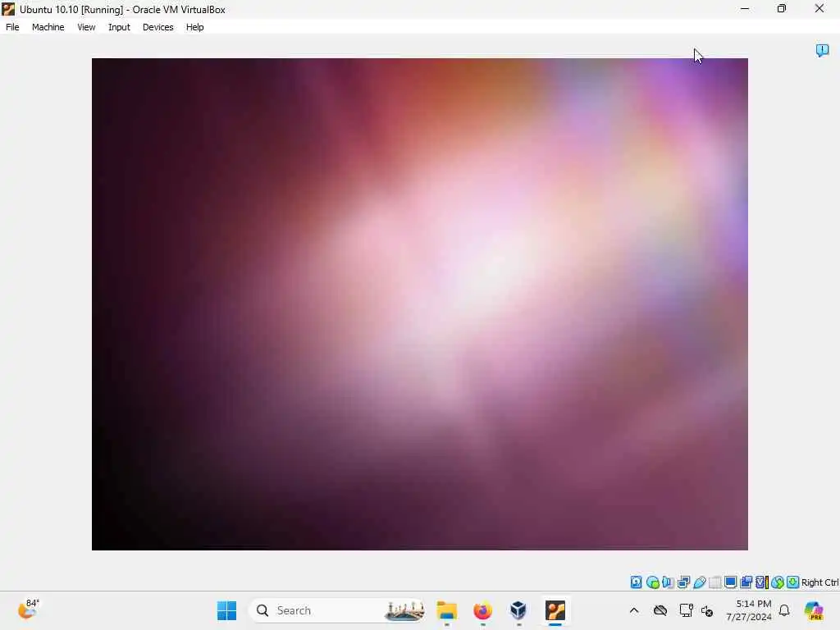Click the shared folders status indicator

tap(714, 582)
